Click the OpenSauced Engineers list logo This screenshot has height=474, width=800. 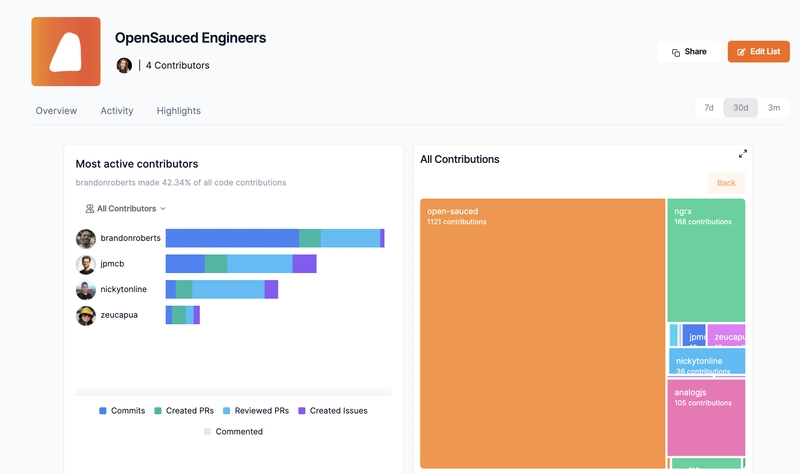pos(66,52)
